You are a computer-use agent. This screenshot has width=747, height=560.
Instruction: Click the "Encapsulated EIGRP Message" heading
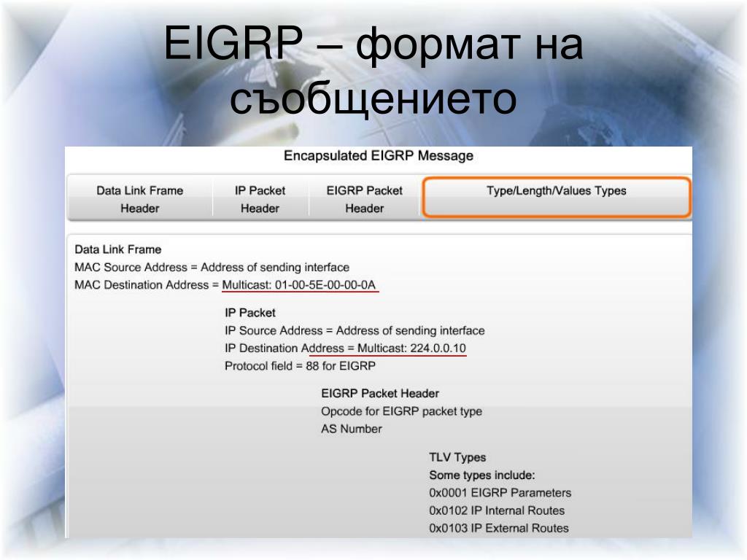pyautogui.click(x=379, y=156)
